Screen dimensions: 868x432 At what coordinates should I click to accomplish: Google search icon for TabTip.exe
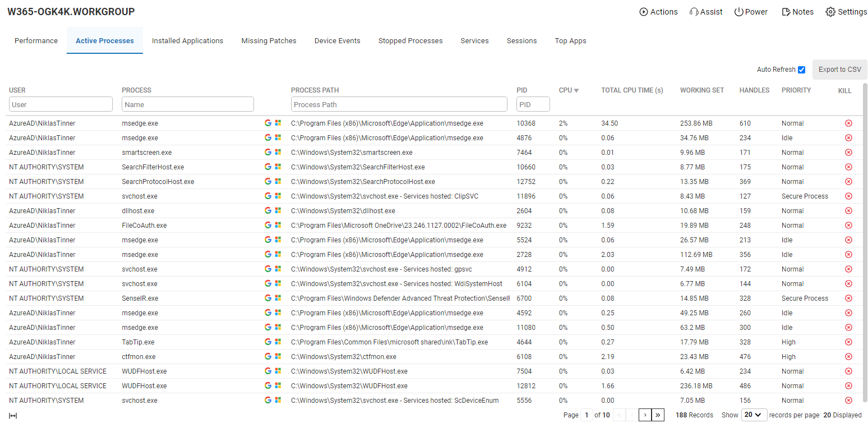tap(268, 342)
